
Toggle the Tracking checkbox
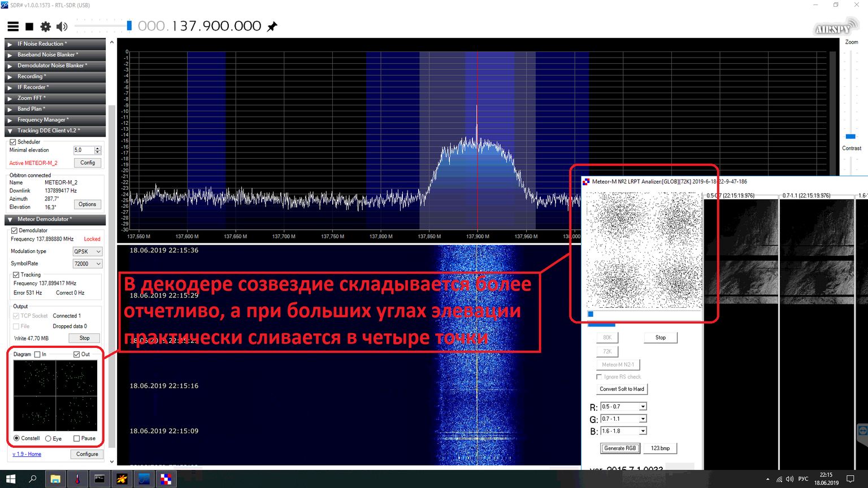(x=16, y=275)
